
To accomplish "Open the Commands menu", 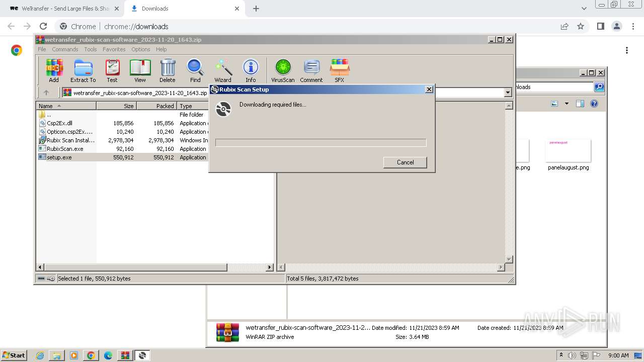I will tap(65, 49).
